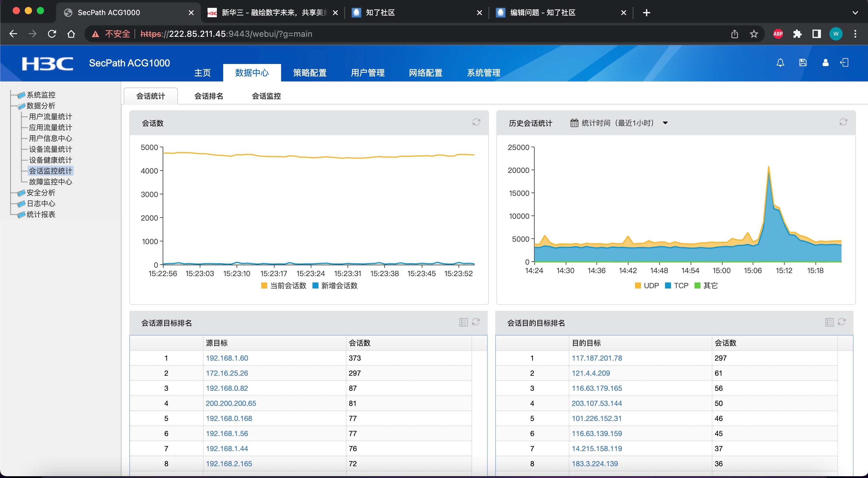Click the save configuration disk icon
This screenshot has height=478, width=868.
(803, 63)
